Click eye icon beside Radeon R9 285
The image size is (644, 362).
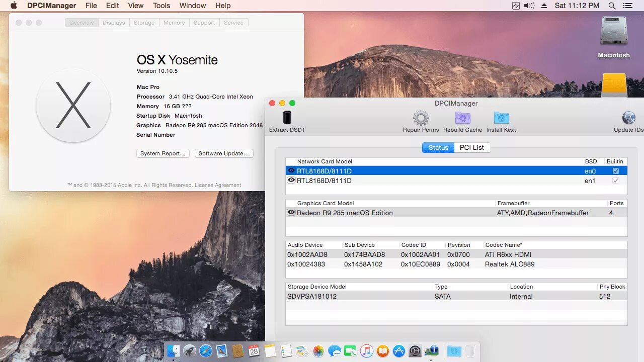[x=291, y=213]
